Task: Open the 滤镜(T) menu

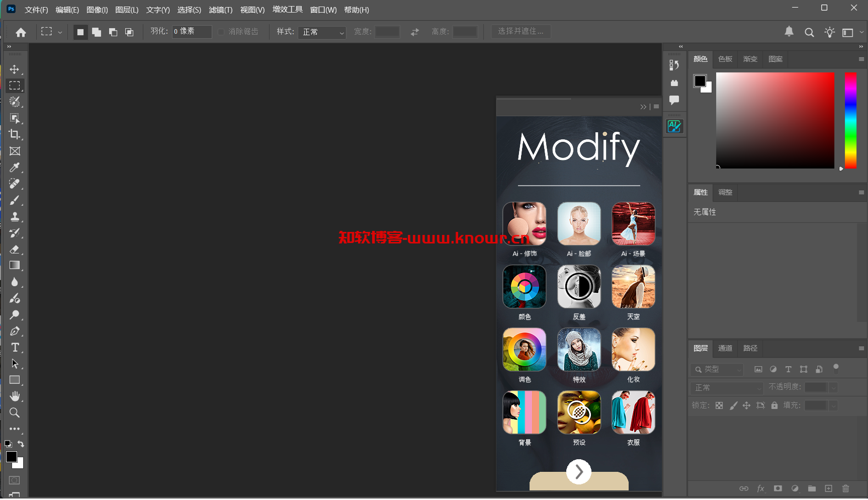Action: click(x=220, y=10)
